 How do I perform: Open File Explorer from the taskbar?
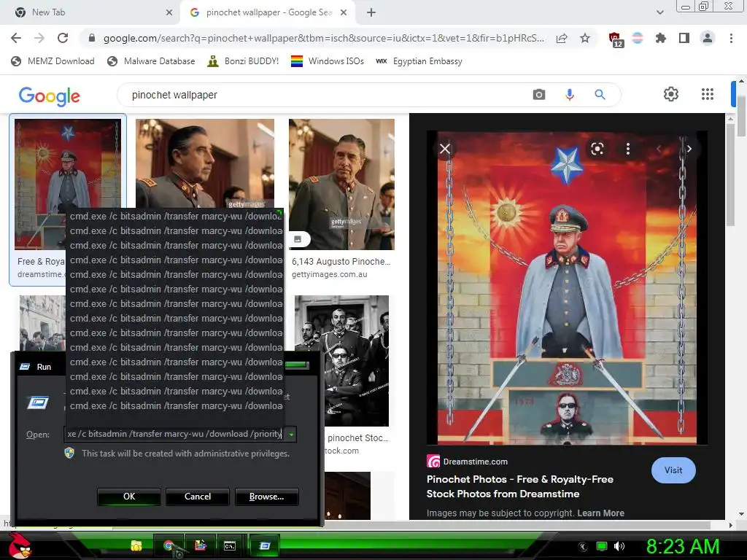(x=136, y=545)
